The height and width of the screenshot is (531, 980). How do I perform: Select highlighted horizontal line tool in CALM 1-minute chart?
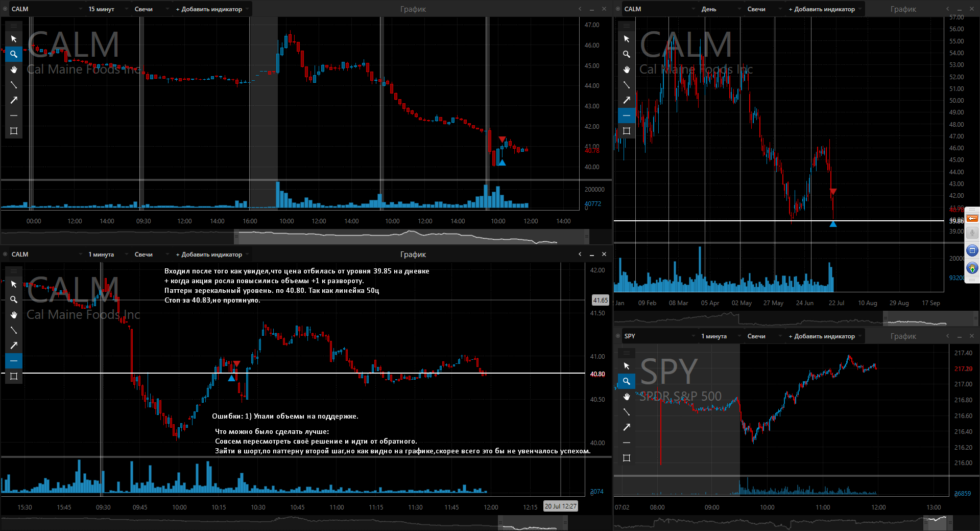(14, 361)
